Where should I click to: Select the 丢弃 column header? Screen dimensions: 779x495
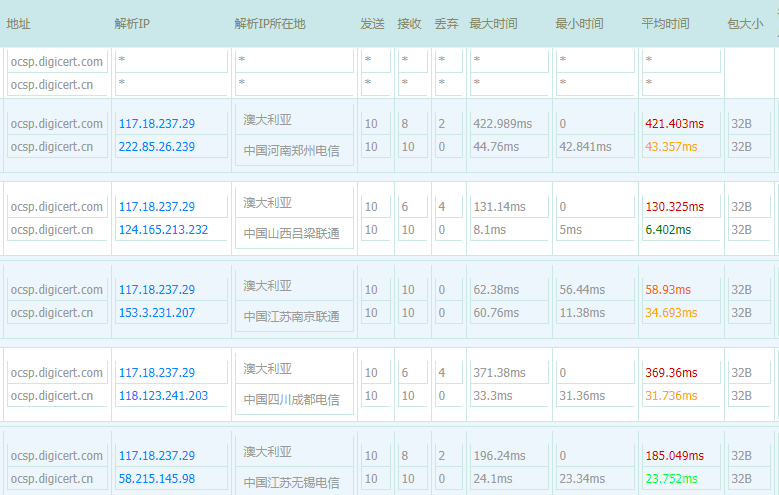(x=446, y=24)
